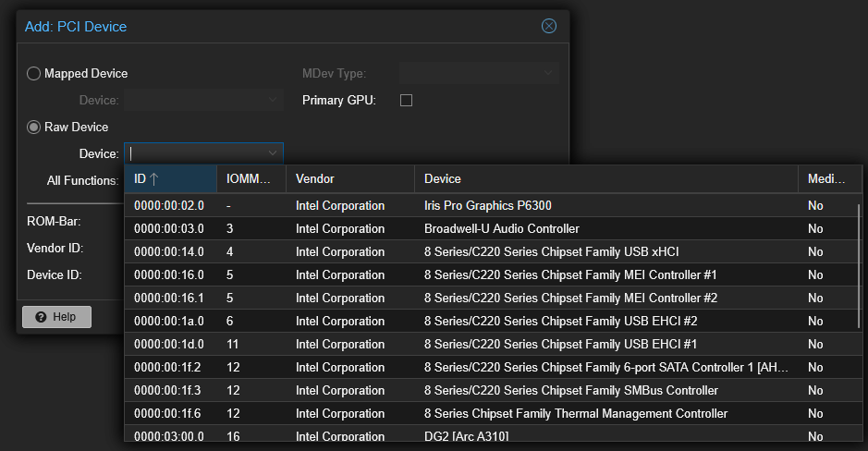The image size is (868, 451).
Task: Expand the Raw Device dropdown arrow
Action: [273, 153]
